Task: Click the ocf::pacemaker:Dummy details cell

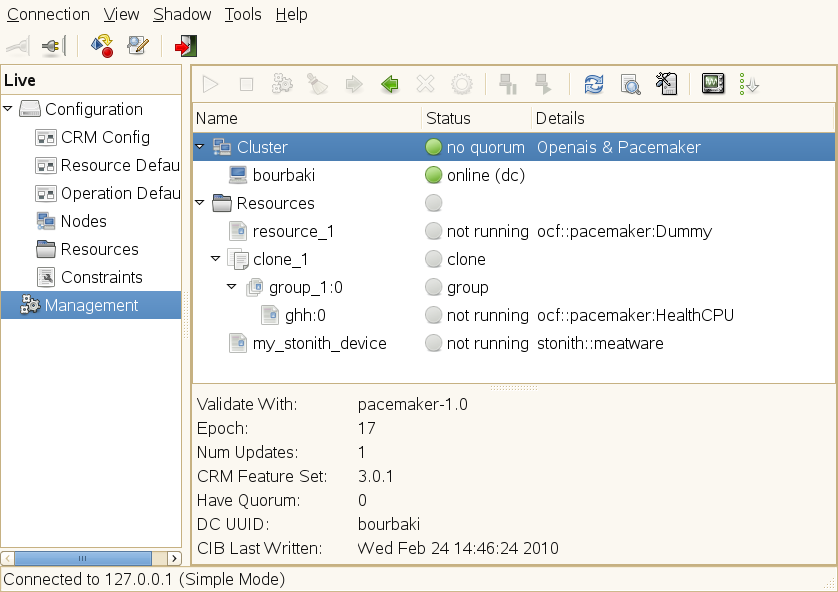Action: tap(624, 231)
